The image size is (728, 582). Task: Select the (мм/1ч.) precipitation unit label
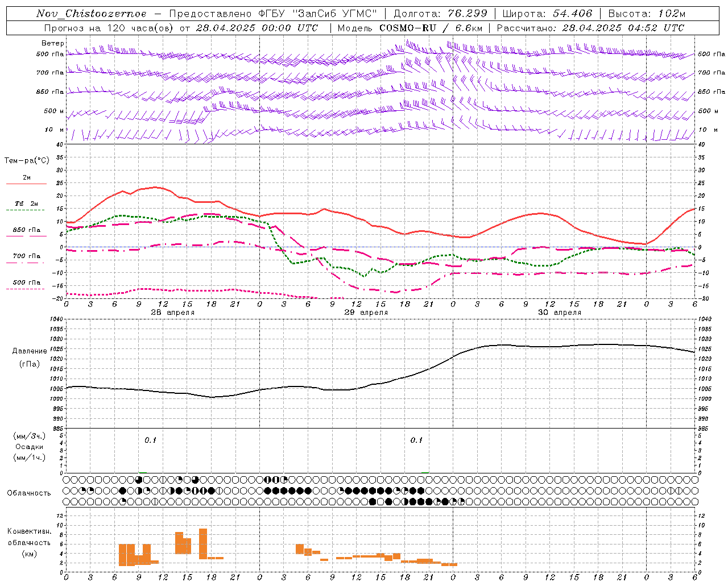[x=30, y=458]
